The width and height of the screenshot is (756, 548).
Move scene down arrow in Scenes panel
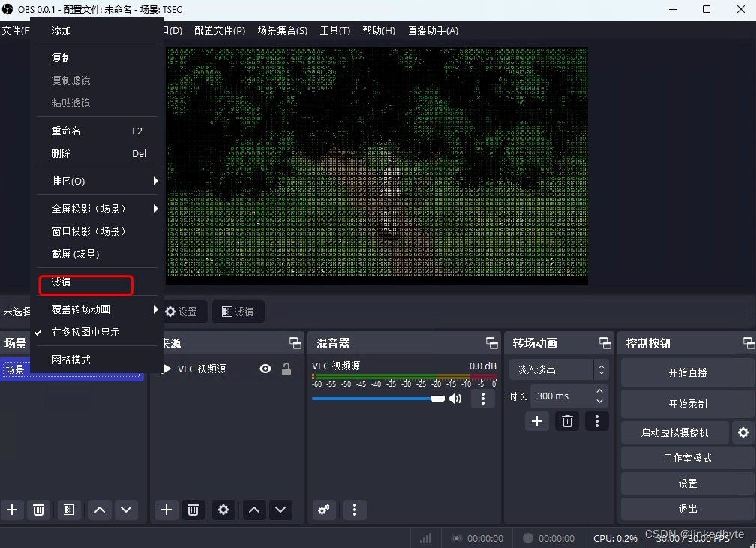coord(126,510)
